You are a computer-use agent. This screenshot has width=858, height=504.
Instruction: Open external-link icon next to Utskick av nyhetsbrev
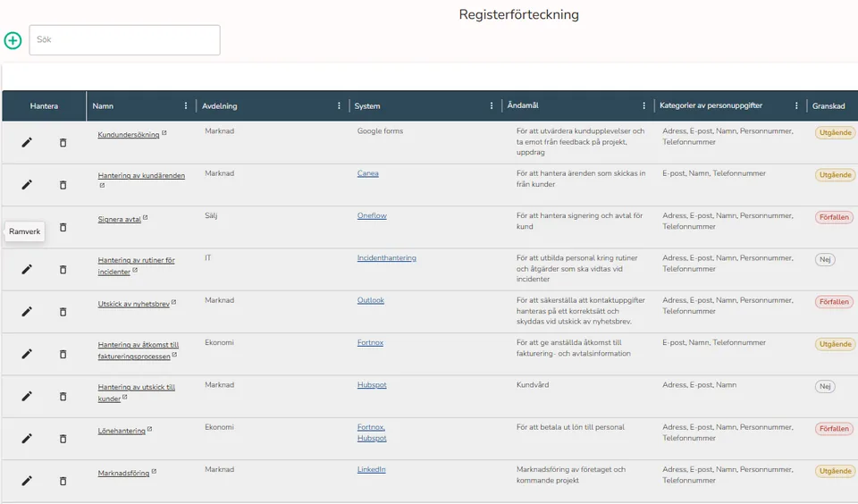[173, 302]
